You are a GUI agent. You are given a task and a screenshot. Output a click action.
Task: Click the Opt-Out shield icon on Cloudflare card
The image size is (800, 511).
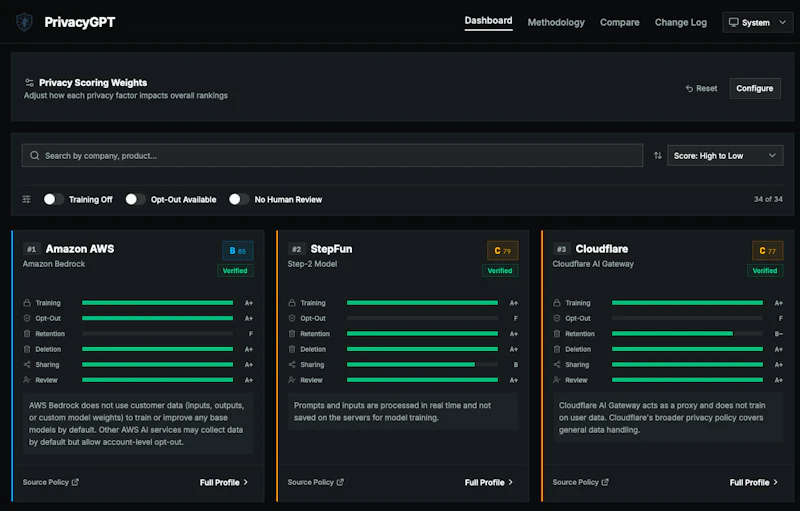[557, 318]
